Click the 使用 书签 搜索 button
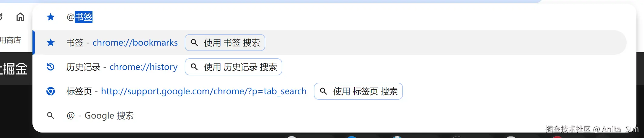 tap(225, 43)
